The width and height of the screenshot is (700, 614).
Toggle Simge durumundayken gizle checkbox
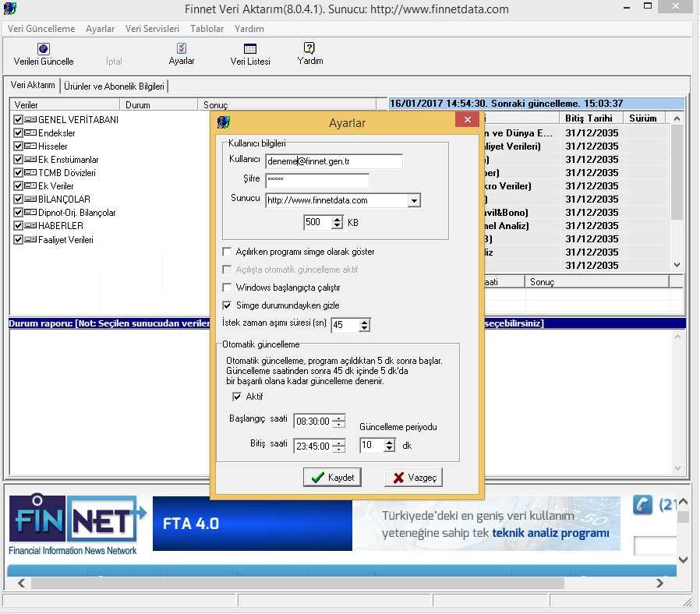[228, 305]
